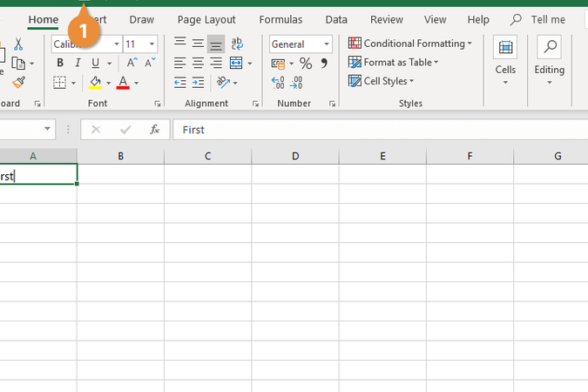
Task: Click the Borders icon
Action: point(59,83)
